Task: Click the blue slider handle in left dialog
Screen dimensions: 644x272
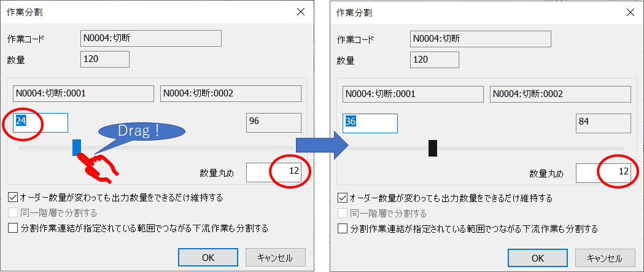Action: pos(77,147)
